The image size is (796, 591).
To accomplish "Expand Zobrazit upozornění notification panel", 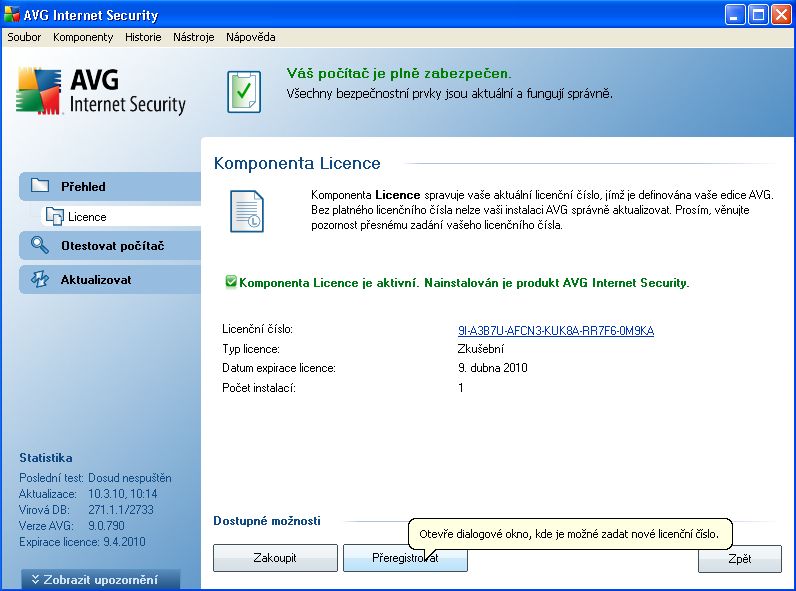I will click(101, 579).
